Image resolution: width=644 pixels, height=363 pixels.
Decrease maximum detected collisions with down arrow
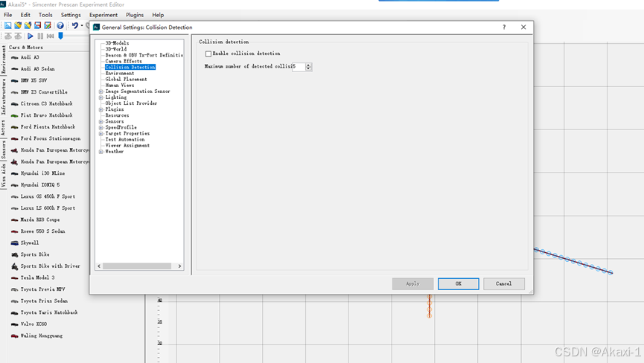pos(308,69)
